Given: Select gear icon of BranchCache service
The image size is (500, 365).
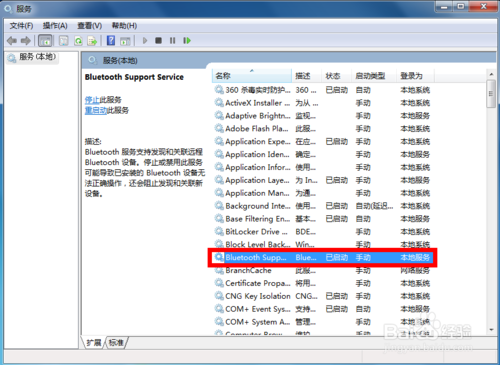Looking at the screenshot, I should coord(219,270).
